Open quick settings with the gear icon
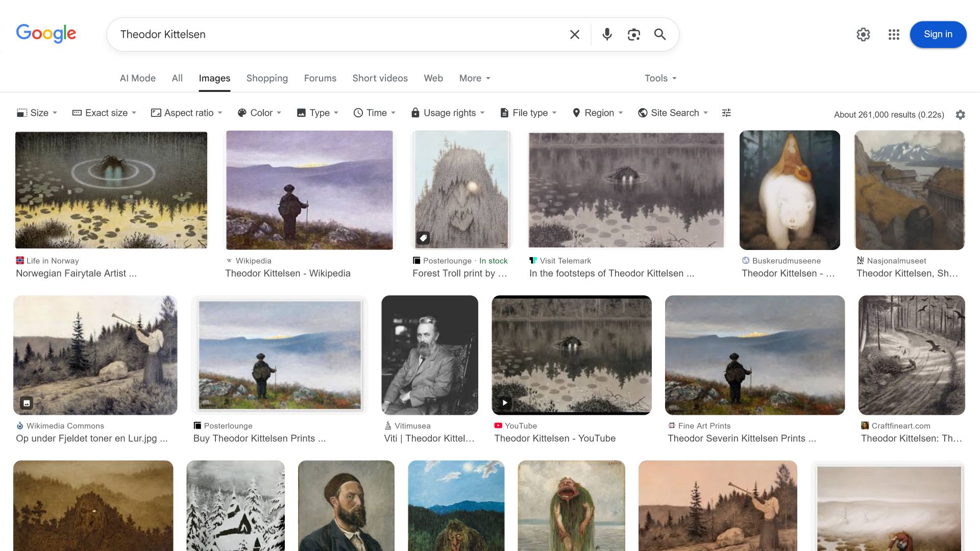 pyautogui.click(x=863, y=34)
